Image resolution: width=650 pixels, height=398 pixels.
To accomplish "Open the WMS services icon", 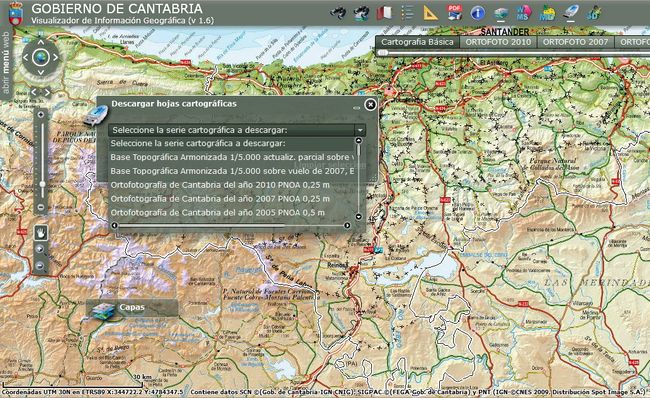I will [x=524, y=13].
